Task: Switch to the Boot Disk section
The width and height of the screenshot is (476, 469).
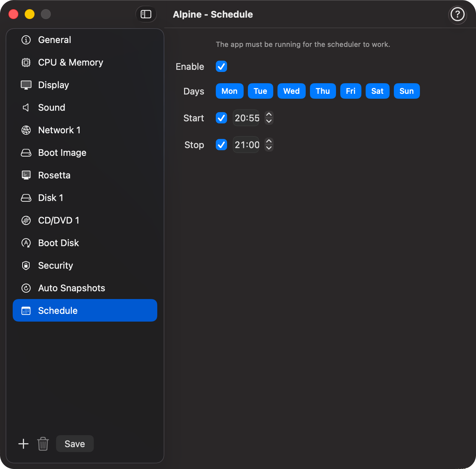Action: tap(58, 243)
